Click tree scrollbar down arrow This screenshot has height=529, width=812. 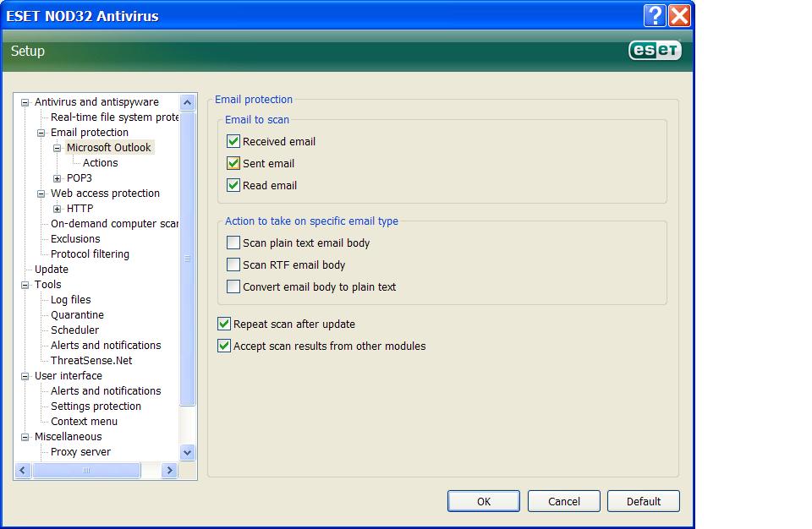tap(188, 452)
